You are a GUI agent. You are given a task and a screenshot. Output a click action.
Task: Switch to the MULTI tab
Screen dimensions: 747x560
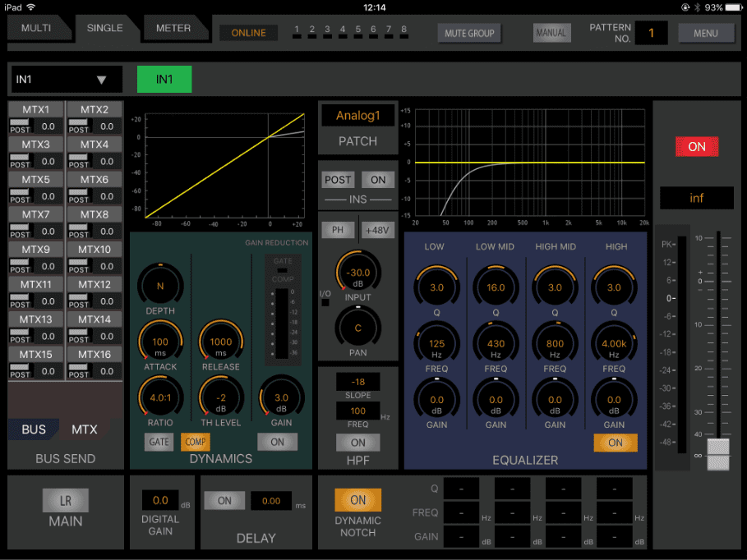36,28
